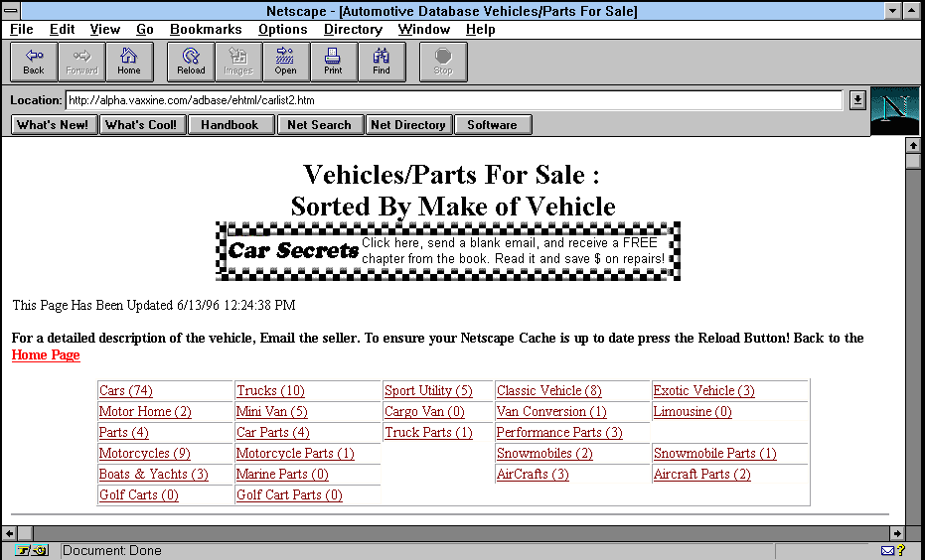Click into the Location URL field
Screen dimensions: 925x560
point(454,100)
